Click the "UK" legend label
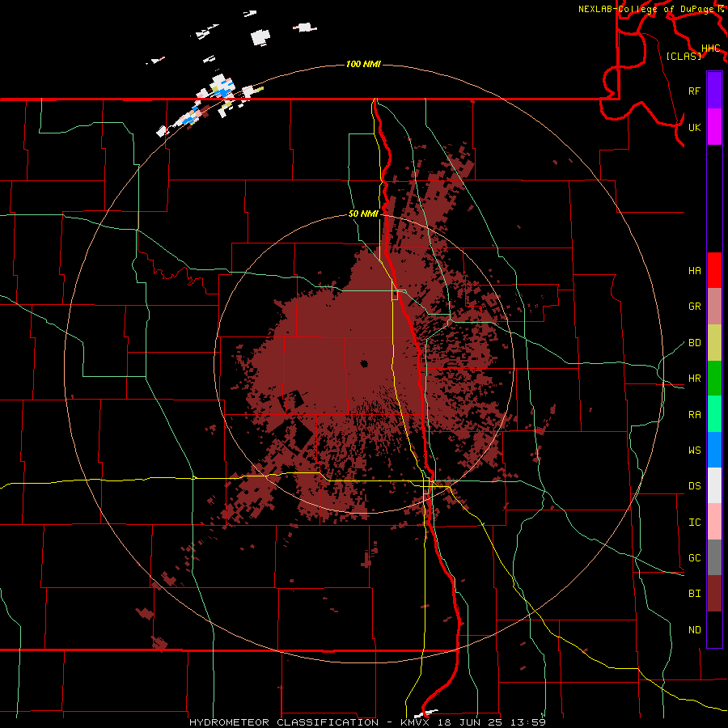Viewport: 728px width, 728px height. tap(694, 128)
